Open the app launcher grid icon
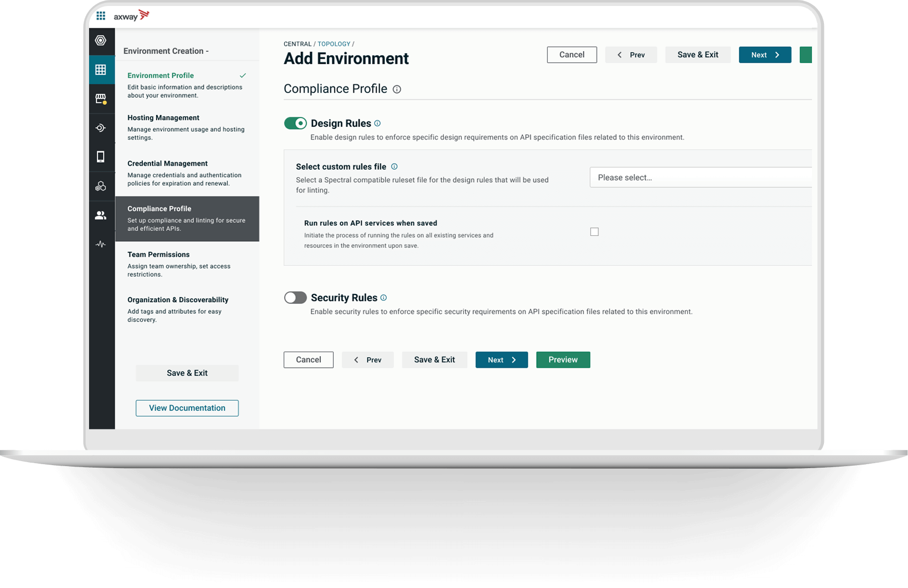This screenshot has height=588, width=908. [101, 16]
